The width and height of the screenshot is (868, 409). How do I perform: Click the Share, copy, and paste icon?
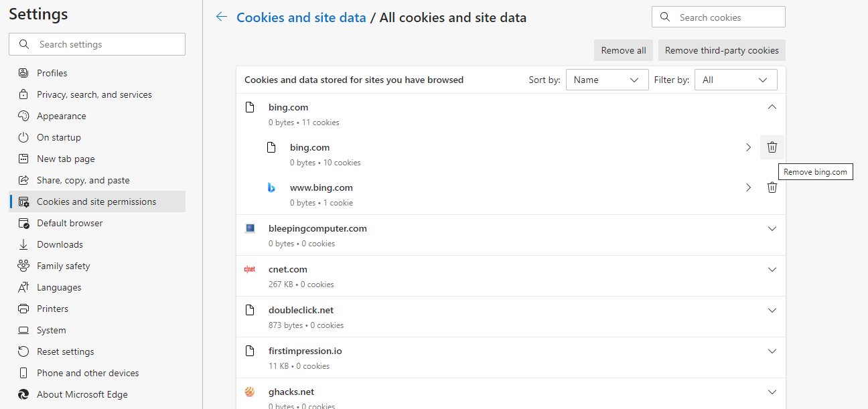(x=23, y=180)
